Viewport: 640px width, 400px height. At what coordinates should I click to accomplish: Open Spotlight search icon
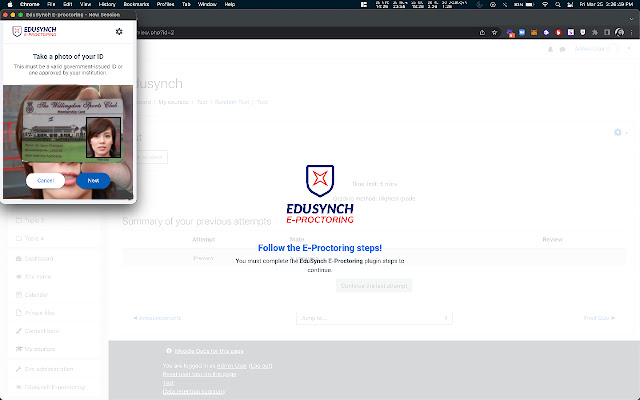pyautogui.click(x=558, y=4)
